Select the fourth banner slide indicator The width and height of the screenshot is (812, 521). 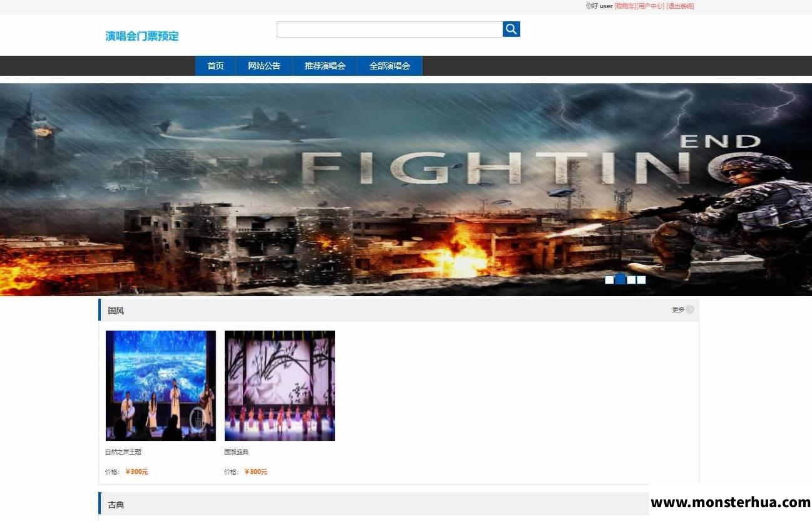641,280
